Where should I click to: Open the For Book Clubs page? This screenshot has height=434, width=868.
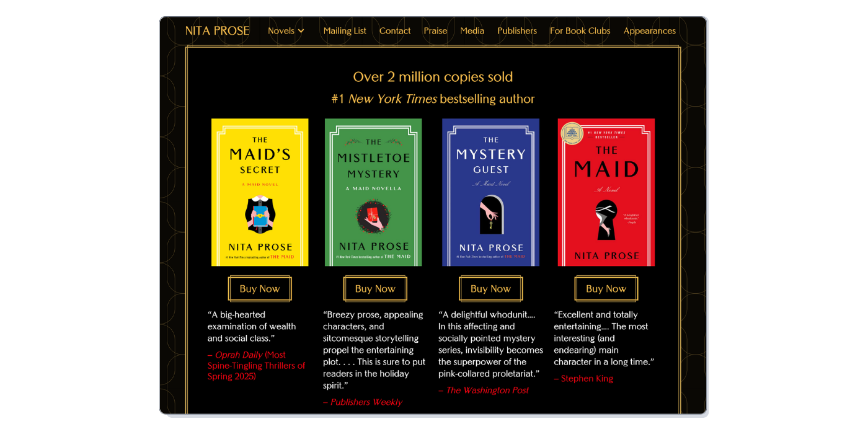click(580, 31)
